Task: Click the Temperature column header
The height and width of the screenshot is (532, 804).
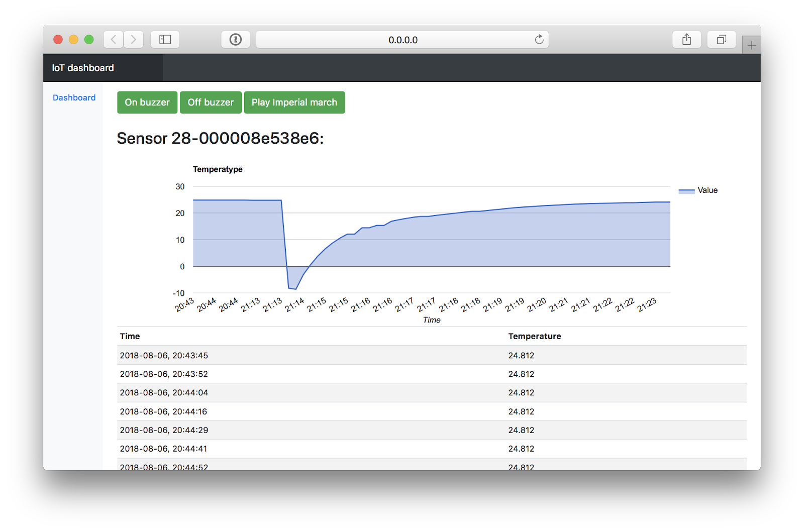Action: click(x=535, y=336)
